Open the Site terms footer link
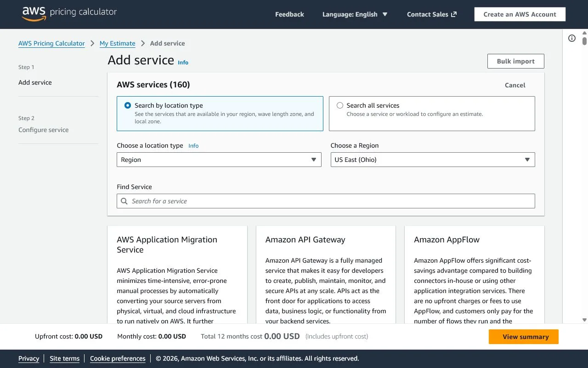Screen dimensions: 588x368 (64, 358)
